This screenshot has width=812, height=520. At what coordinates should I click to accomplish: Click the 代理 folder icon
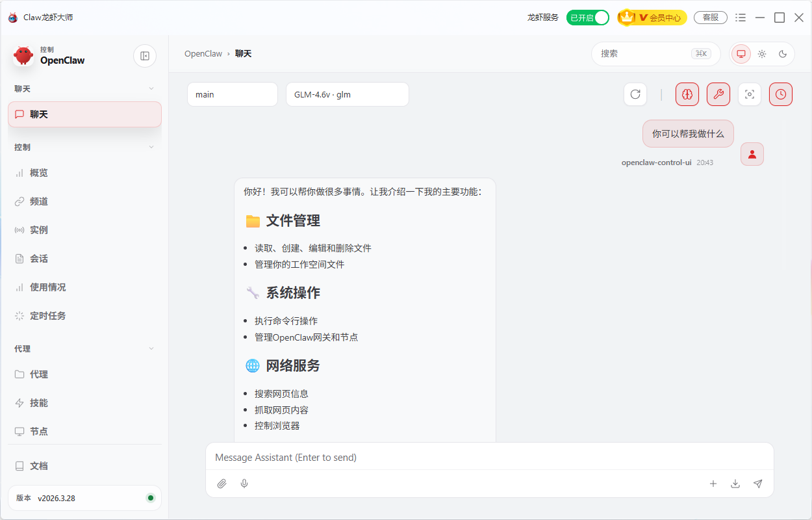(x=19, y=374)
